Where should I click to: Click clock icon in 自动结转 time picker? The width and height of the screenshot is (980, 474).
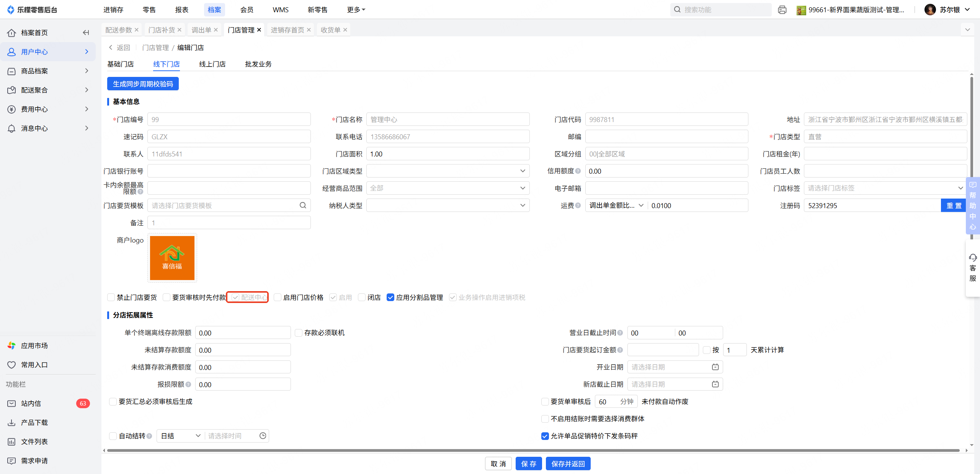pos(263,436)
